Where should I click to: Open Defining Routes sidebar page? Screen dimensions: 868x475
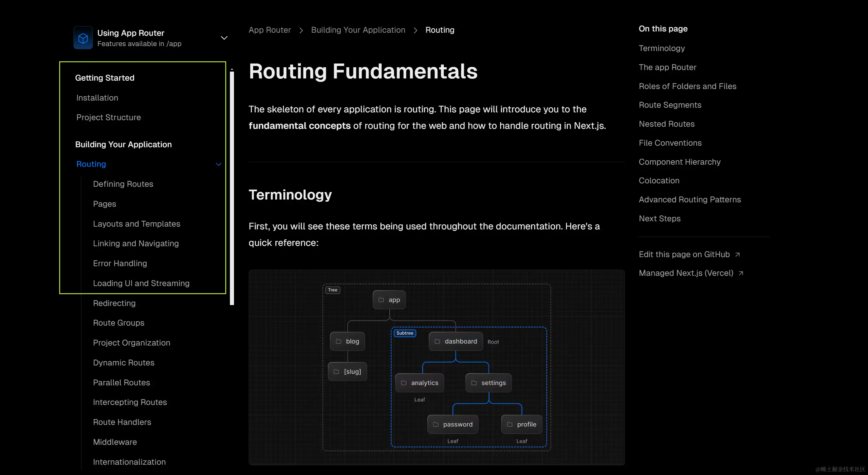123,184
